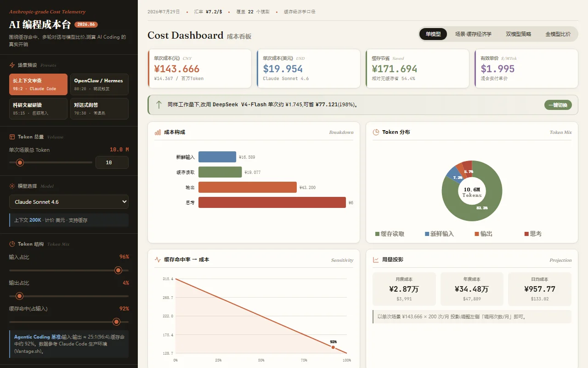Go to the 全模型比价 tab
The height and width of the screenshot is (368, 588).
558,34
